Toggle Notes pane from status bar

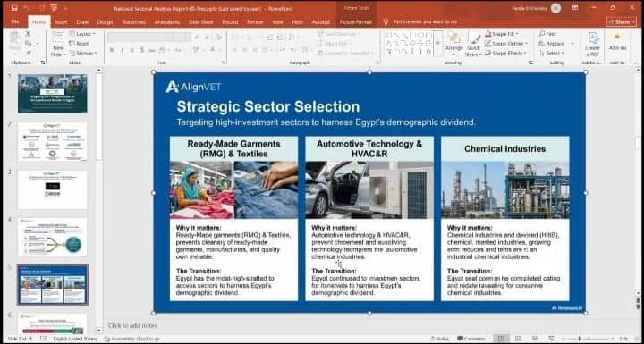pos(440,339)
